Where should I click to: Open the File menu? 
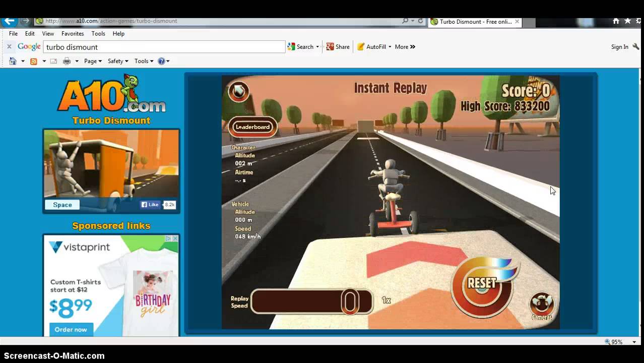[x=13, y=34]
